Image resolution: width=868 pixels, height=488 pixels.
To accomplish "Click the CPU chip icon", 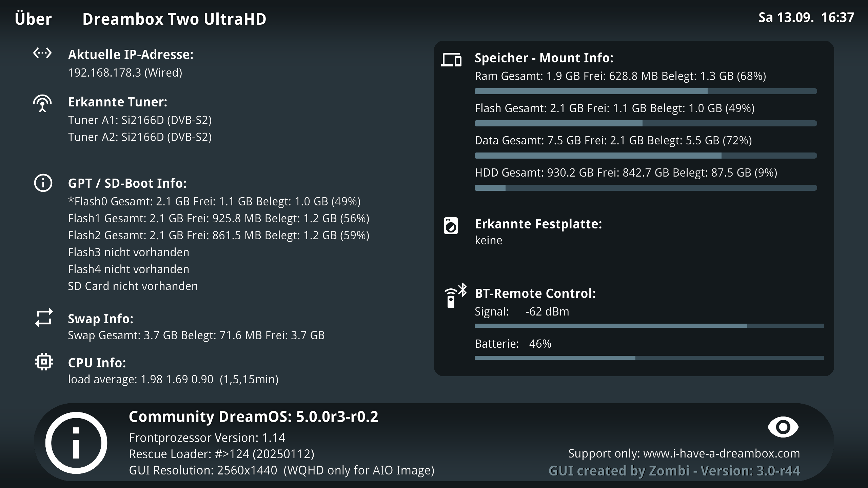I will (x=44, y=362).
